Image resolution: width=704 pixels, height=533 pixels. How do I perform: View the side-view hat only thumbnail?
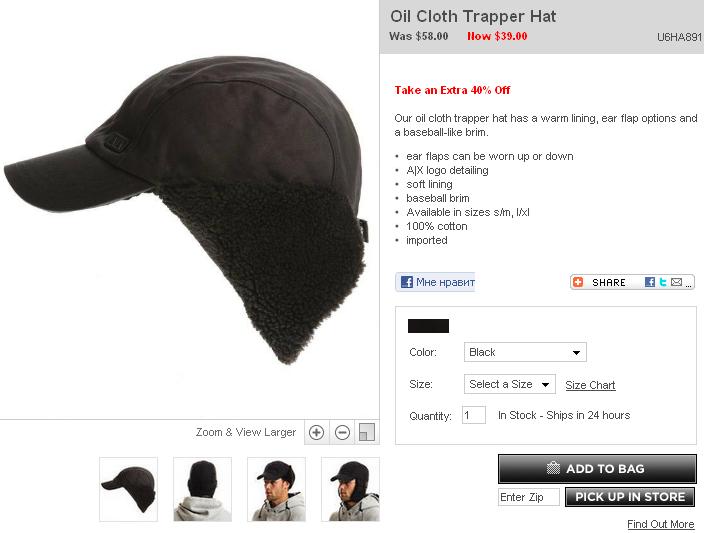[128, 489]
